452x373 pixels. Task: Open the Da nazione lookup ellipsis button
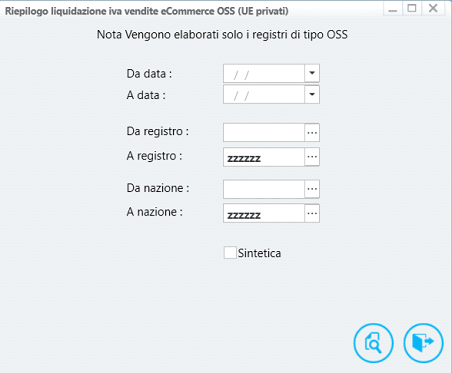312,189
